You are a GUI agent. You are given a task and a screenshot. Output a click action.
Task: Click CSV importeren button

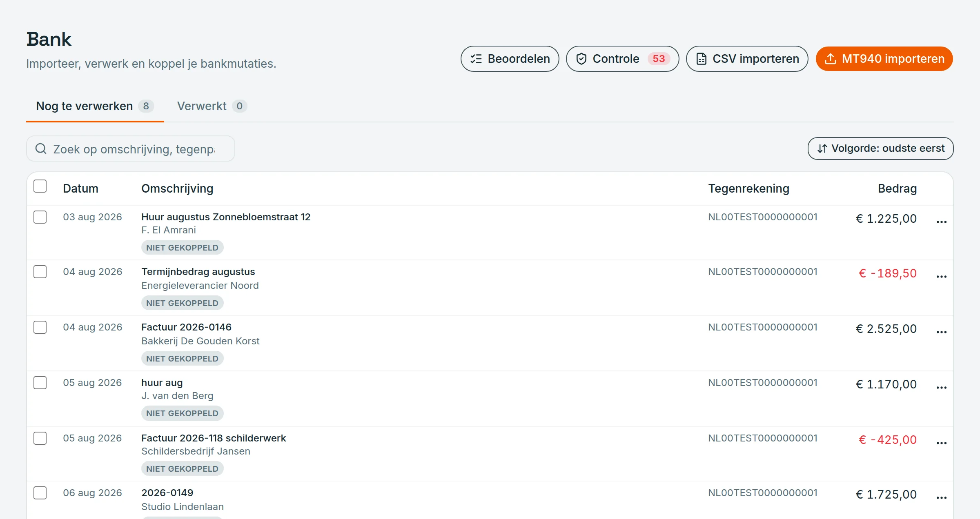click(747, 59)
